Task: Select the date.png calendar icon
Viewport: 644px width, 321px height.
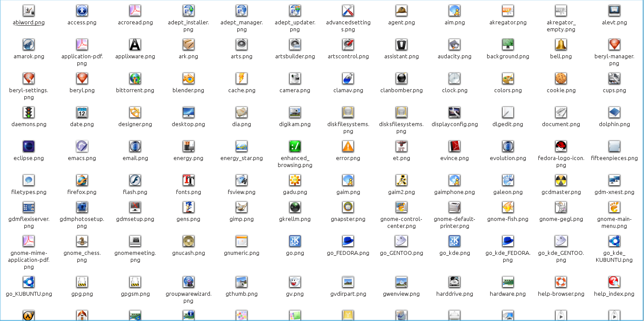Action: point(82,112)
